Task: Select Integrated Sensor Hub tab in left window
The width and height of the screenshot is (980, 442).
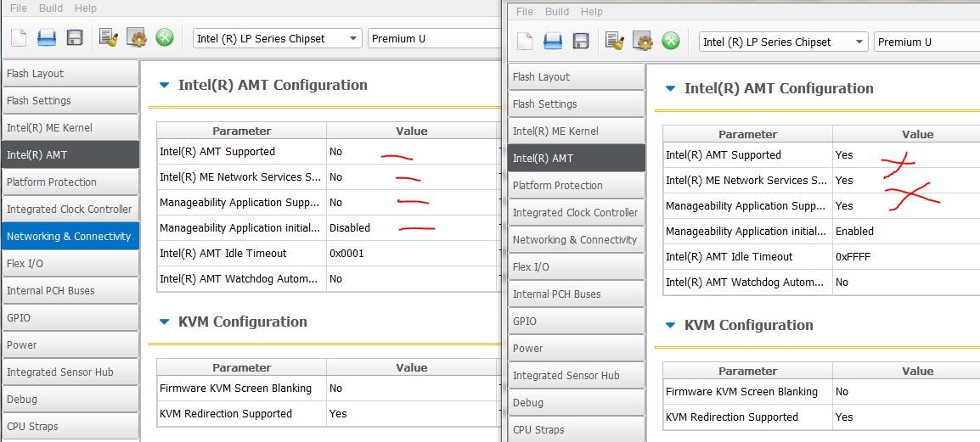Action: (70, 372)
